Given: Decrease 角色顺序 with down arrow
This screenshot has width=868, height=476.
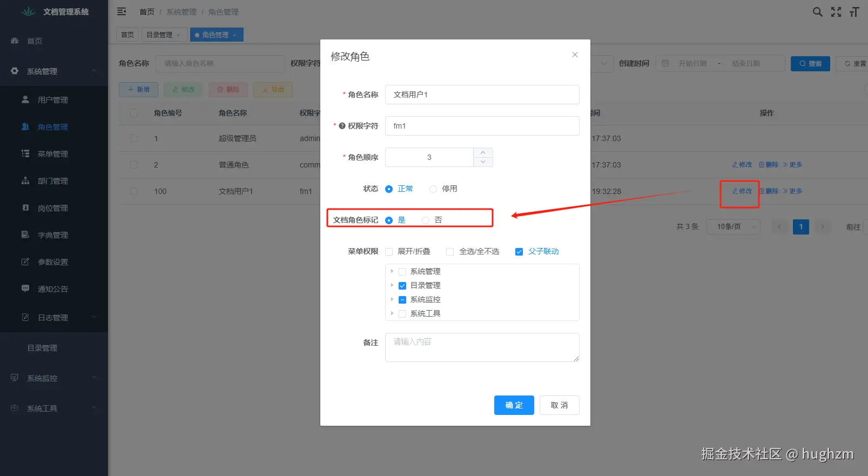Looking at the screenshot, I should [x=483, y=162].
